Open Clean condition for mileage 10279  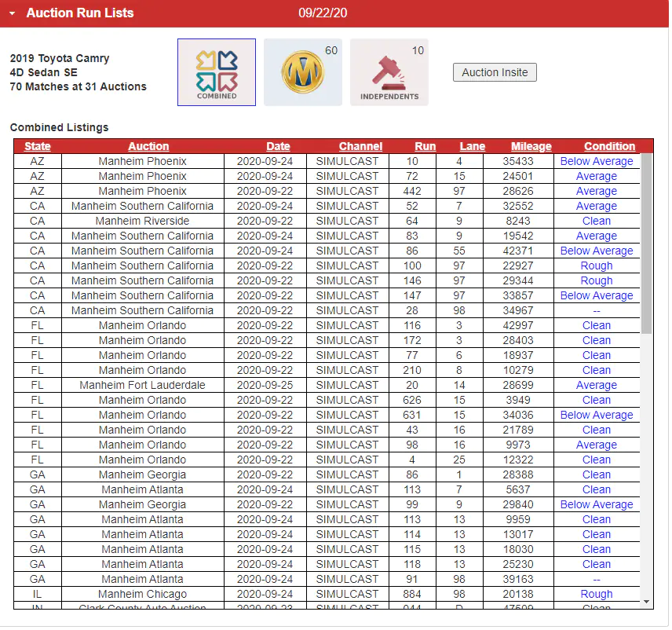pyautogui.click(x=598, y=371)
